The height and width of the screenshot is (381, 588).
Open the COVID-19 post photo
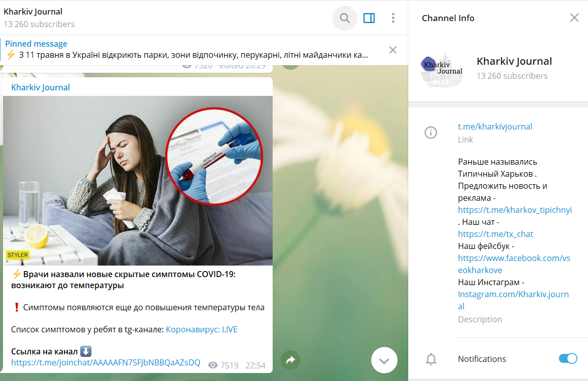138,180
